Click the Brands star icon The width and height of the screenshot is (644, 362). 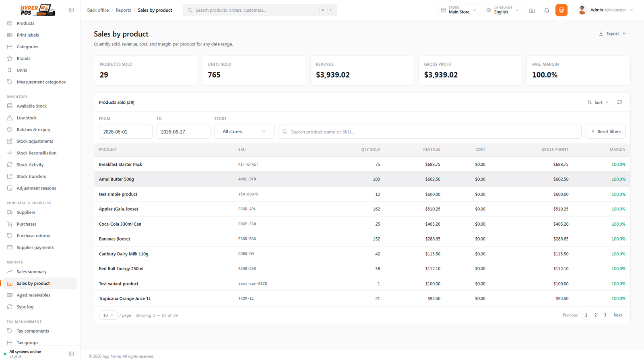click(x=10, y=58)
